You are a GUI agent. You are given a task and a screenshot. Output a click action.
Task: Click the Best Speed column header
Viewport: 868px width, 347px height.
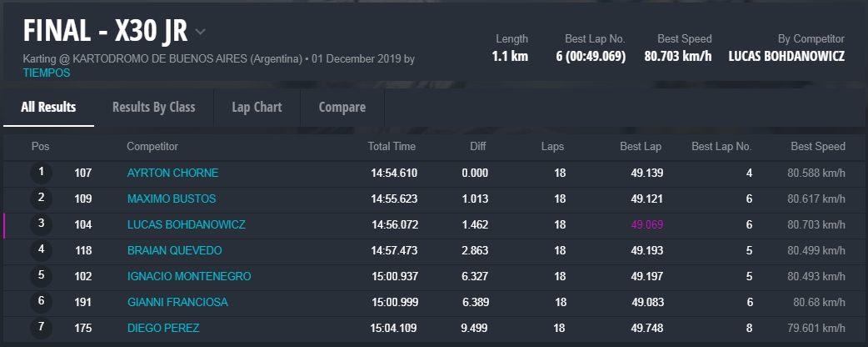pyautogui.click(x=817, y=147)
